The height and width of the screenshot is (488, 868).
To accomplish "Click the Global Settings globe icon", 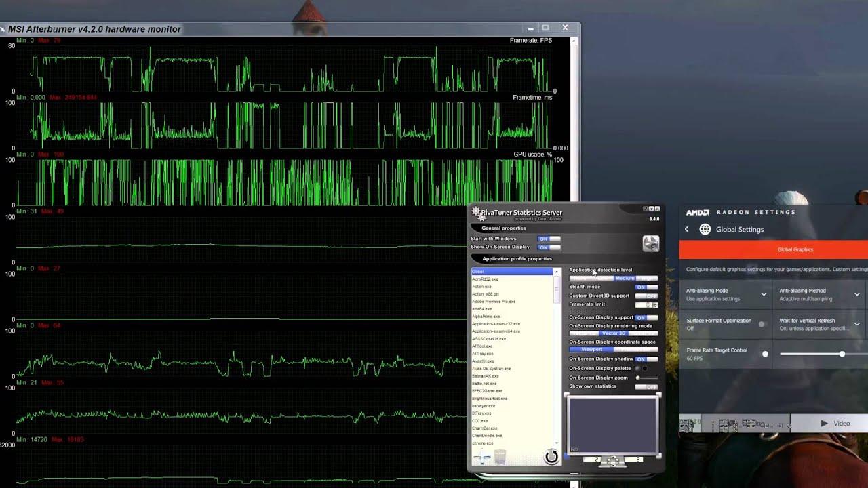I will (705, 229).
